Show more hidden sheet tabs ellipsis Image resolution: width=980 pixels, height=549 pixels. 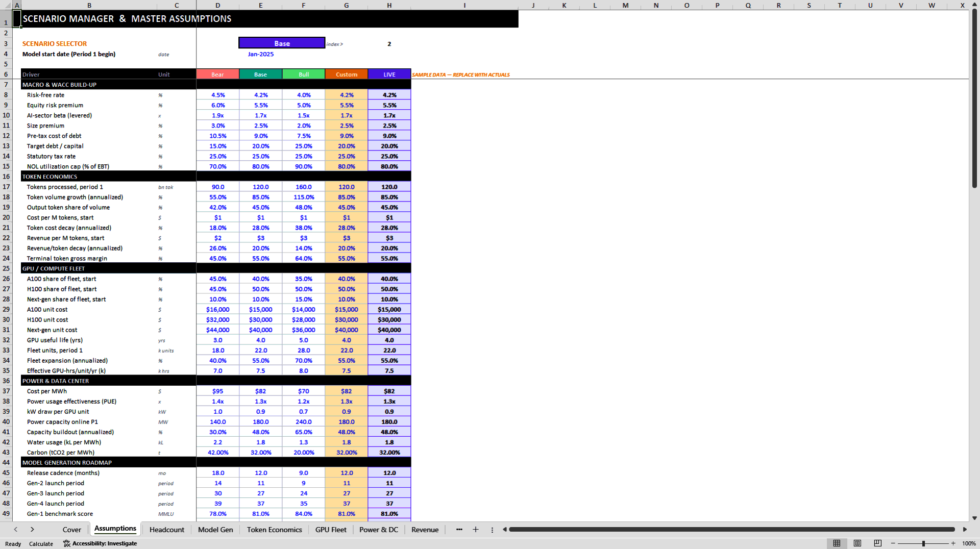click(459, 530)
